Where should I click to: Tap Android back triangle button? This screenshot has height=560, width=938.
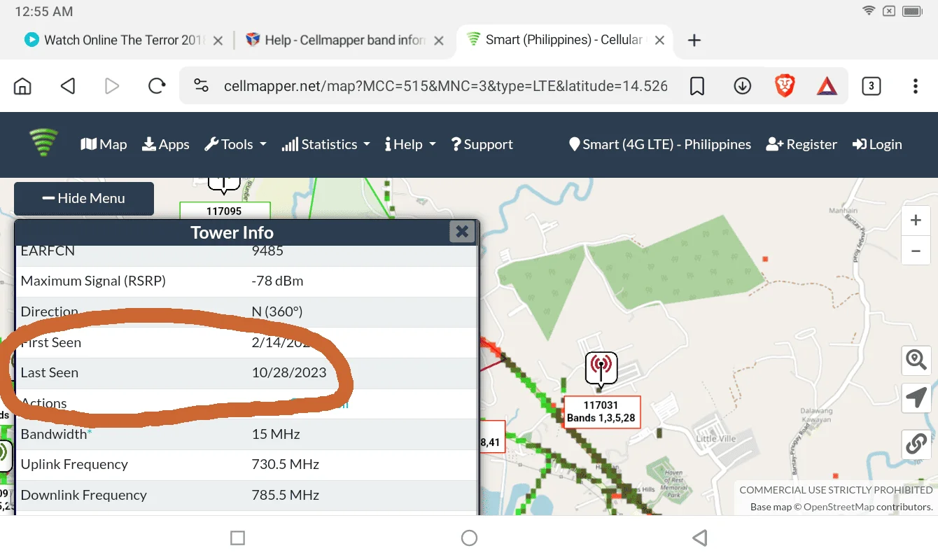click(x=699, y=538)
